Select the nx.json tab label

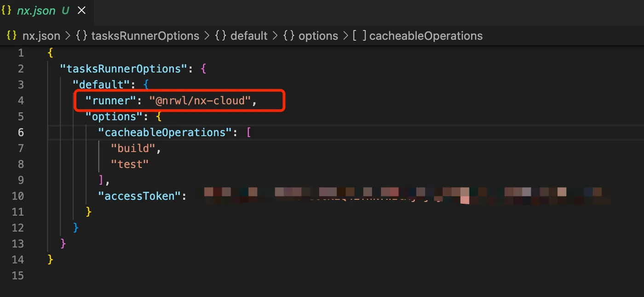point(36,11)
